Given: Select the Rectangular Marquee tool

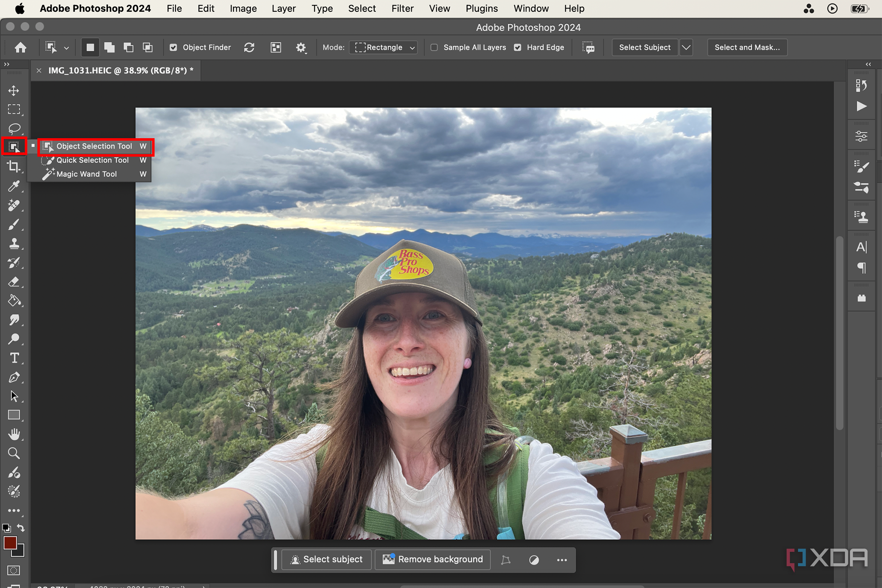Looking at the screenshot, I should [14, 110].
